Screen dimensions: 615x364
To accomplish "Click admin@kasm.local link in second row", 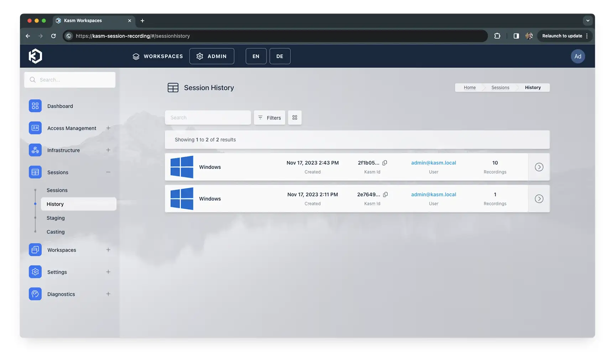I will coord(433,194).
